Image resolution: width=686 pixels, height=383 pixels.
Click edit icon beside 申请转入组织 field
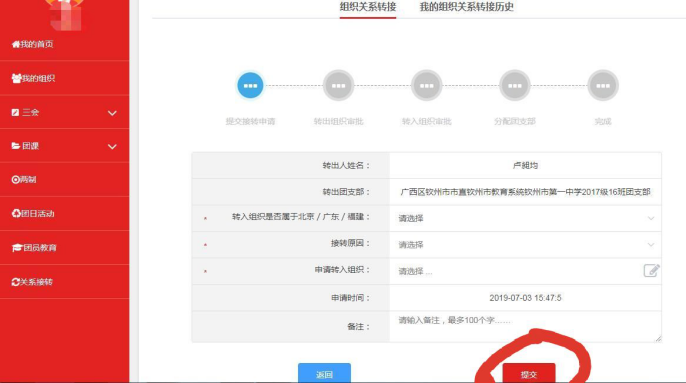(651, 271)
